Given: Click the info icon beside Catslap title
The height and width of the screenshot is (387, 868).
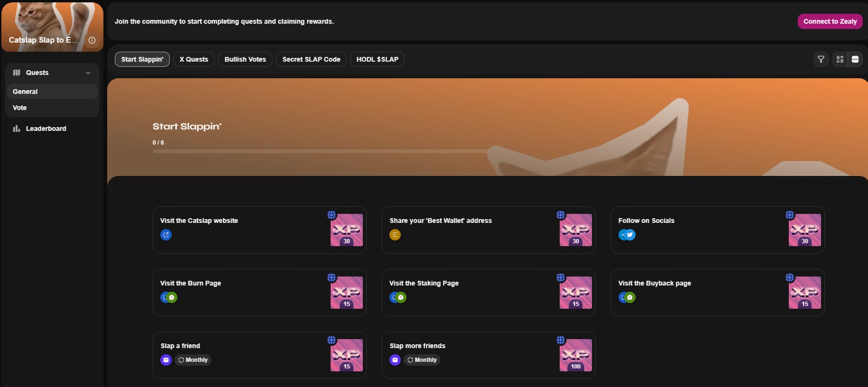Looking at the screenshot, I should pos(92,40).
